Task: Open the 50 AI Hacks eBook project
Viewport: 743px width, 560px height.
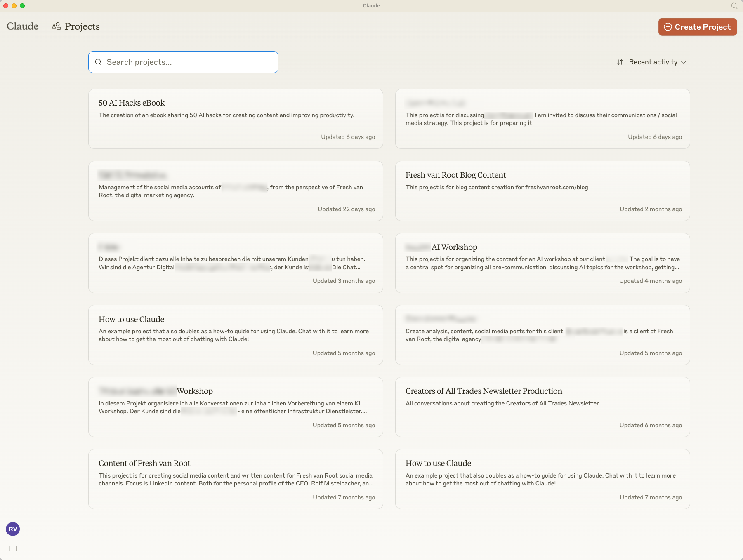Action: (236, 119)
